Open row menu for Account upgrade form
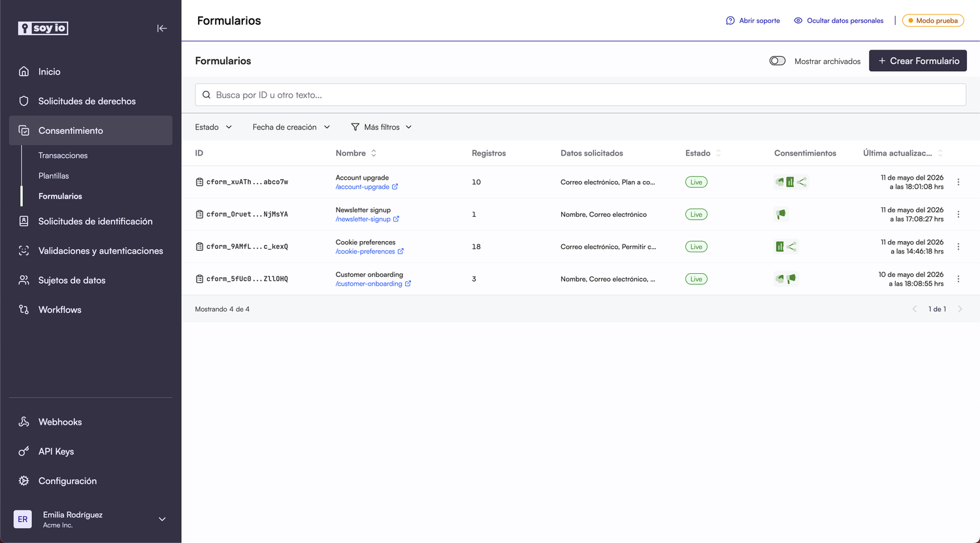 tap(958, 182)
